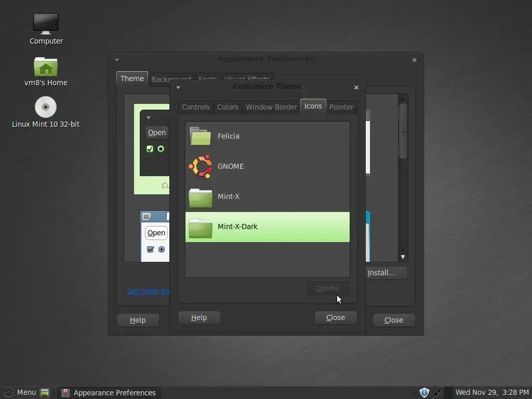Open the window menu arrow of Appearance Preferences
The height and width of the screenshot is (399, 532).
point(117,60)
